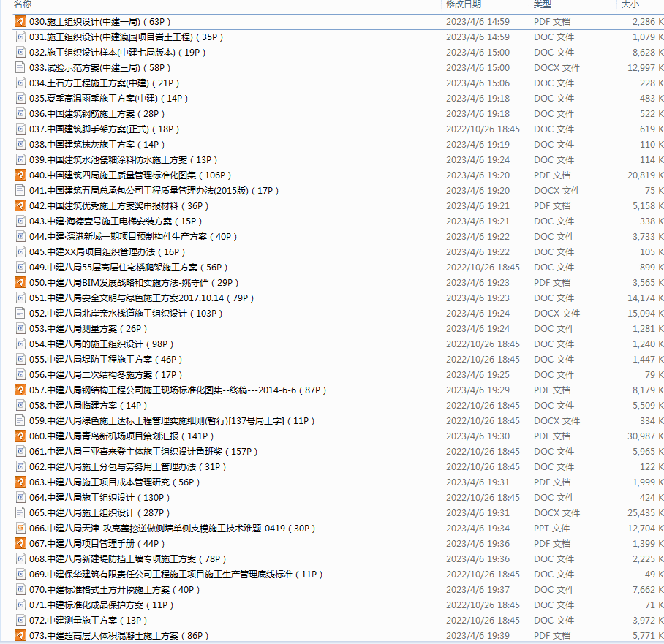Click the DOC icon of file 054
Viewport: 664px width, 644px height.
tap(20, 344)
